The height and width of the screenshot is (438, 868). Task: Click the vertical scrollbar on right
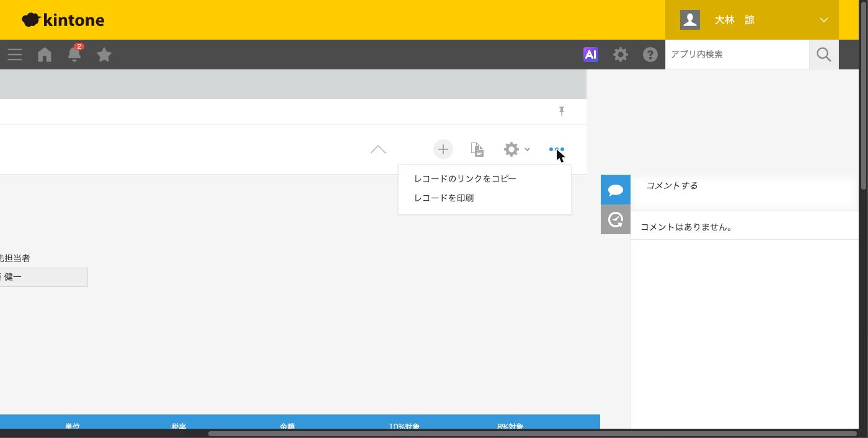pyautogui.click(x=864, y=95)
